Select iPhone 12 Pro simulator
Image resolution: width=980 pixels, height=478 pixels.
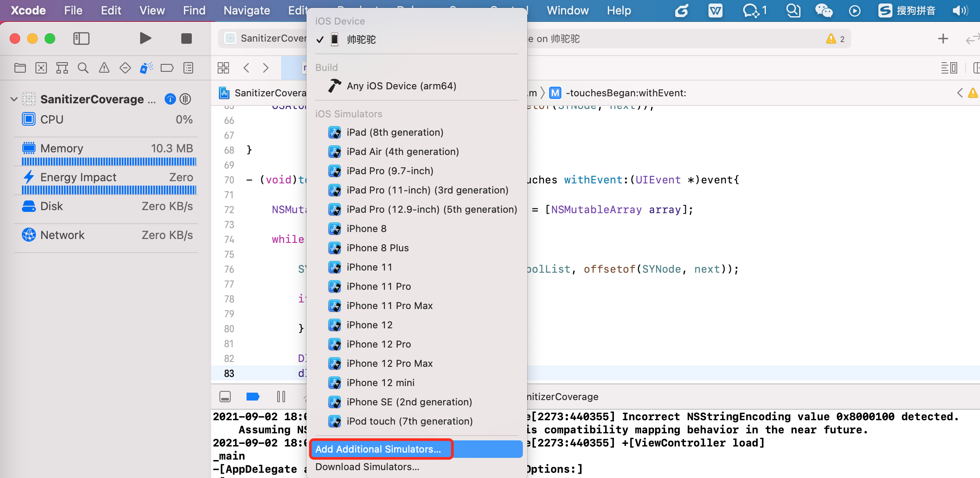(416, 344)
